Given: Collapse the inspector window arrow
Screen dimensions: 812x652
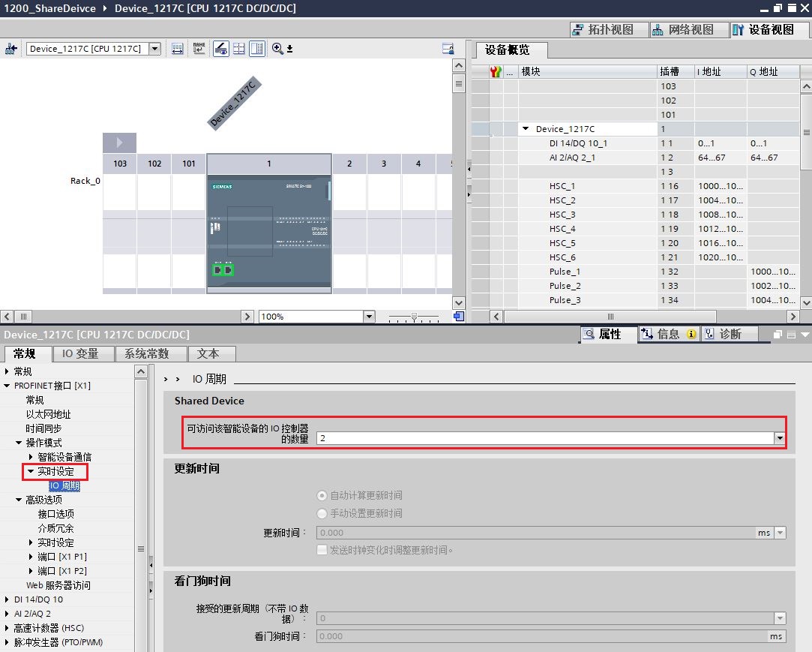Looking at the screenshot, I should click(805, 335).
